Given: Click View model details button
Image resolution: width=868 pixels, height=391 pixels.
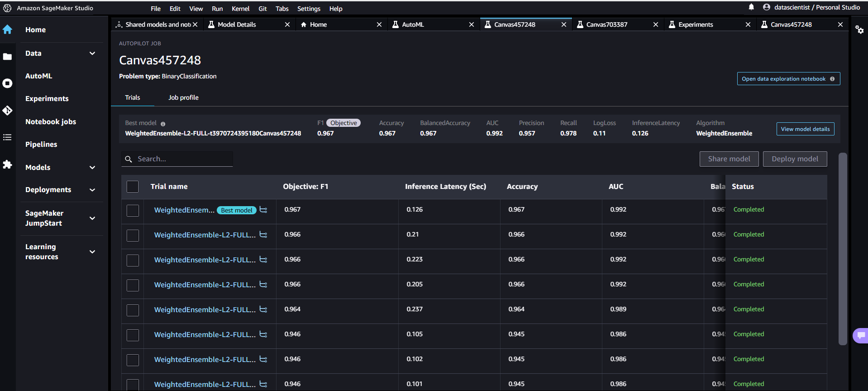Looking at the screenshot, I should pyautogui.click(x=805, y=129).
